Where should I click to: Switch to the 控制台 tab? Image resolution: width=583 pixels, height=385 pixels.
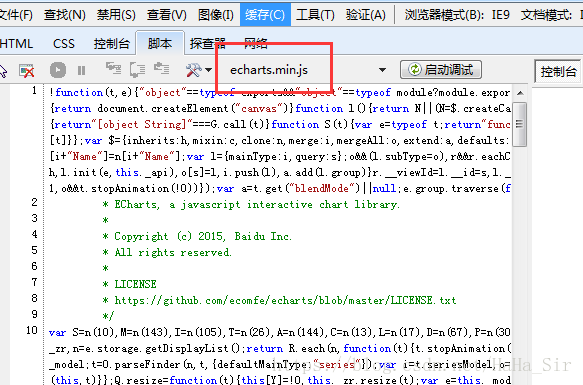112,44
